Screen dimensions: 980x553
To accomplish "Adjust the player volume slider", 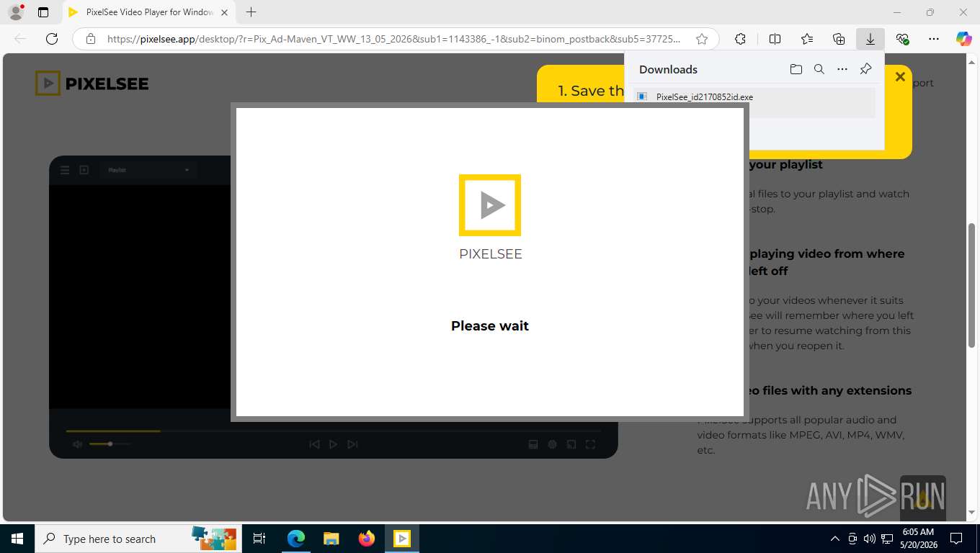I will 110,444.
